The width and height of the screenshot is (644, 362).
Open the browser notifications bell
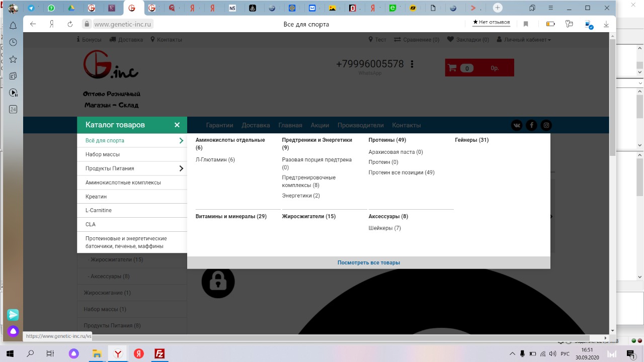coord(13,25)
